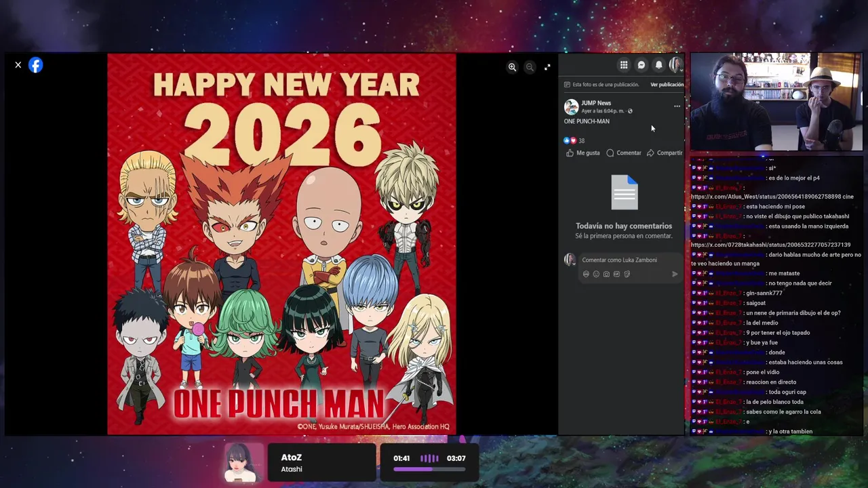Close the Facebook photo viewer
Image resolution: width=868 pixels, height=488 pixels.
(x=18, y=65)
